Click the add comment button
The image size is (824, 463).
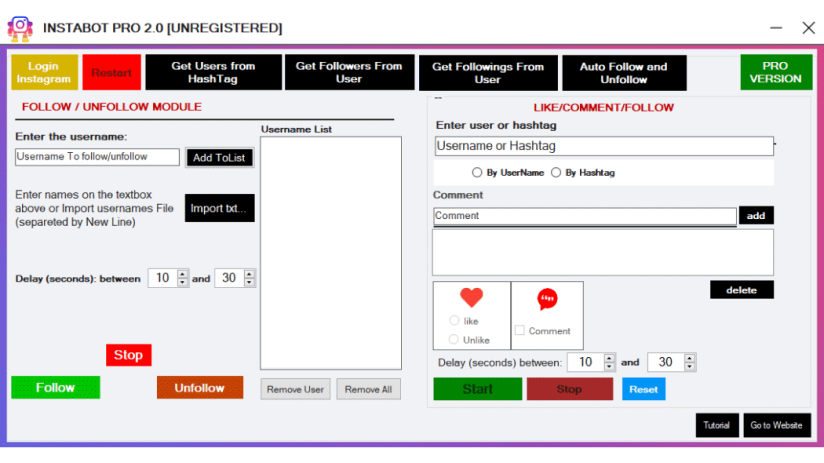pos(756,215)
